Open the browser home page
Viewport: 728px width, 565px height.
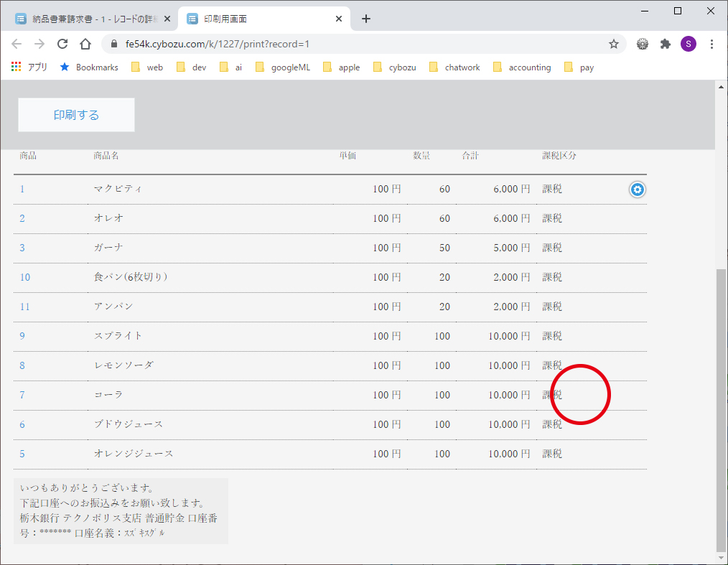click(85, 44)
